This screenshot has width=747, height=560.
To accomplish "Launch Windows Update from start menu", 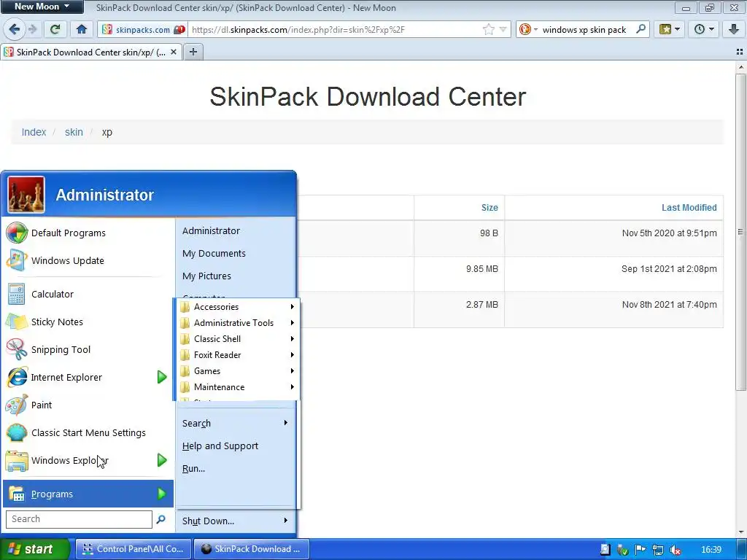I will [88, 260].
